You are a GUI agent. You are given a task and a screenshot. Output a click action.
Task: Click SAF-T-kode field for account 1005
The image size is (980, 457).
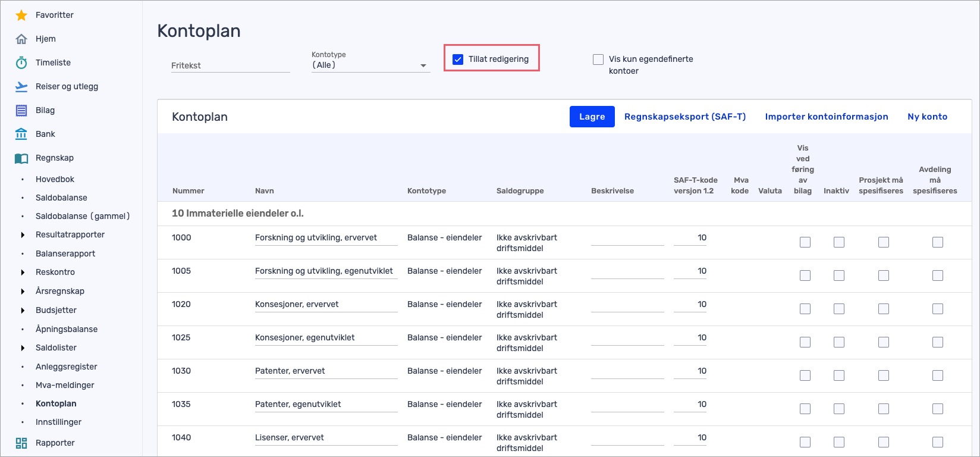pyautogui.click(x=690, y=271)
